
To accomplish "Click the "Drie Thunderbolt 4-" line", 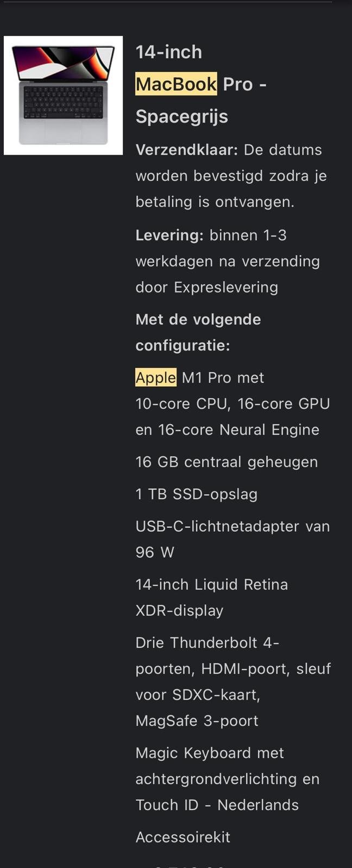I will coord(208,643).
